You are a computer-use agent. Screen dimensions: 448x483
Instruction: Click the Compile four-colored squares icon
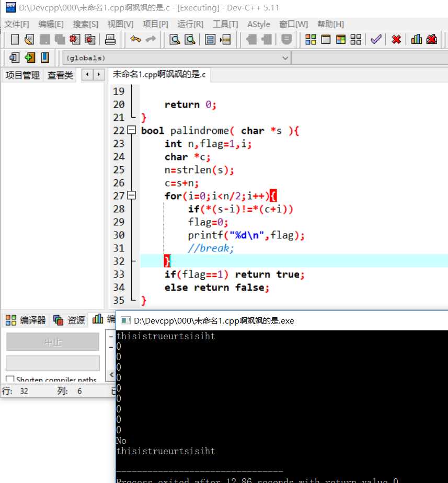tap(311, 39)
